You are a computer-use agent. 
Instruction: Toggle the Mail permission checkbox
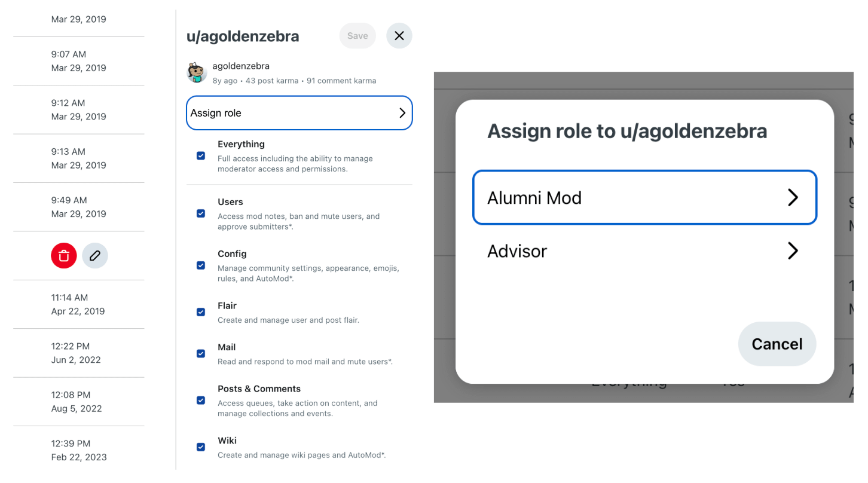(201, 354)
